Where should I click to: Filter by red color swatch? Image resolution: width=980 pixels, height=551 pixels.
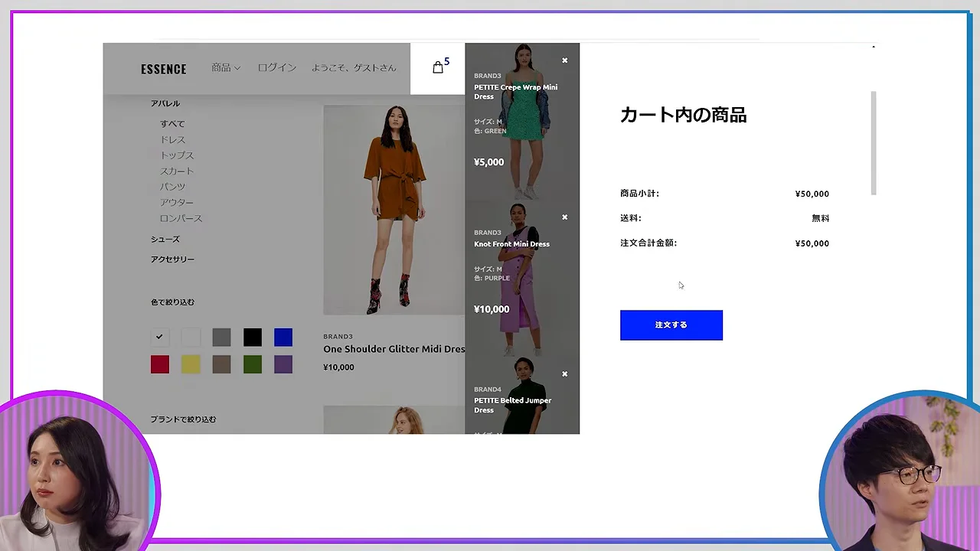(159, 364)
